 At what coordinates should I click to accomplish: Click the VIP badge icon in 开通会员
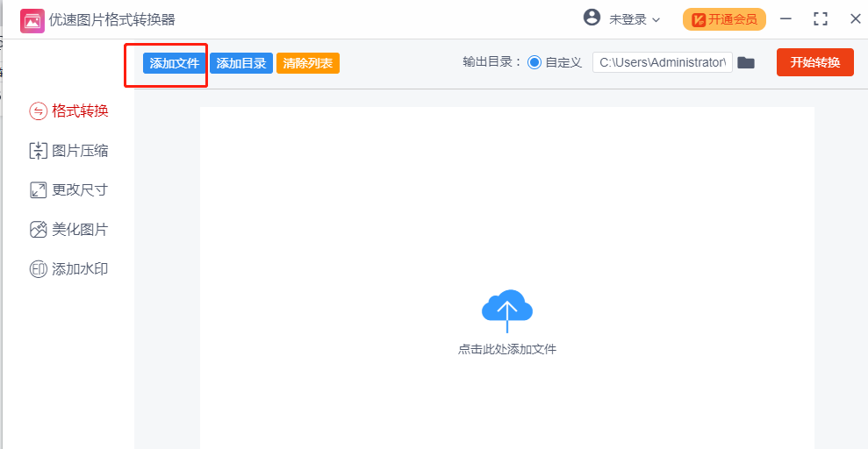tap(698, 20)
